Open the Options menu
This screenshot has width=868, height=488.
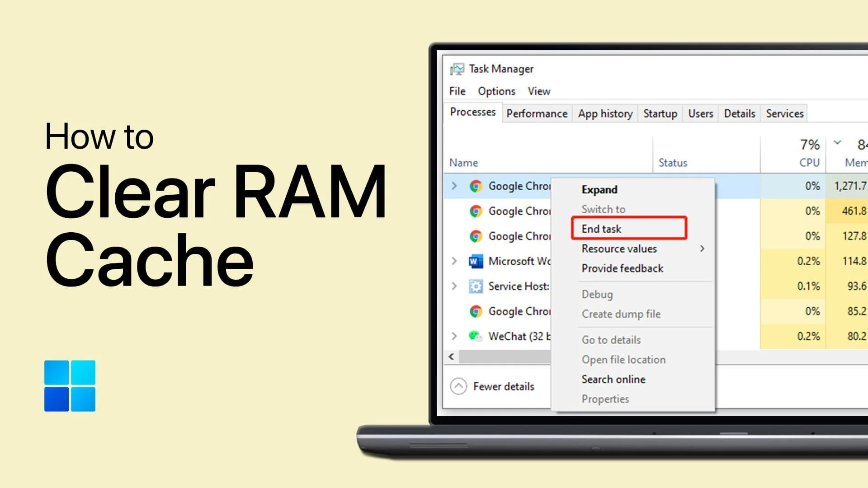tap(496, 91)
